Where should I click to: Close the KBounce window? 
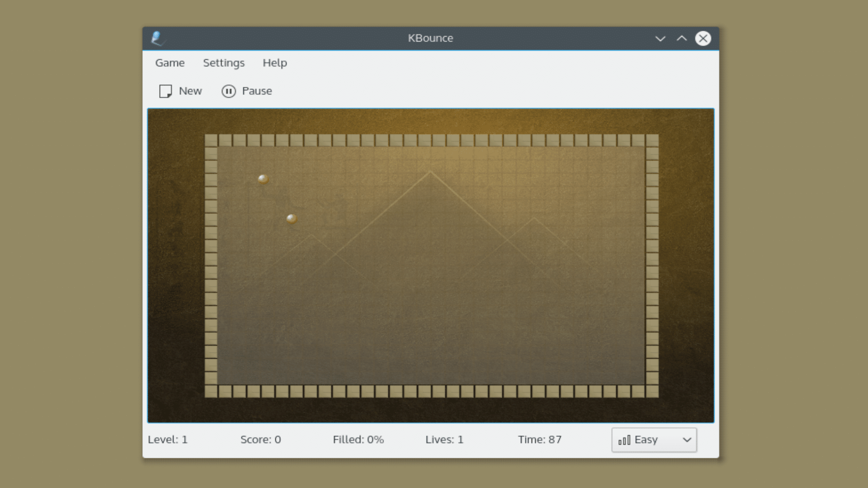[x=703, y=38]
